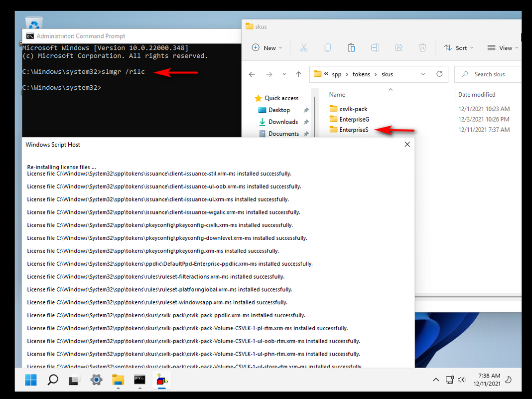The image size is (532, 399).
Task: Go up one folder level in Explorer
Action: point(298,74)
